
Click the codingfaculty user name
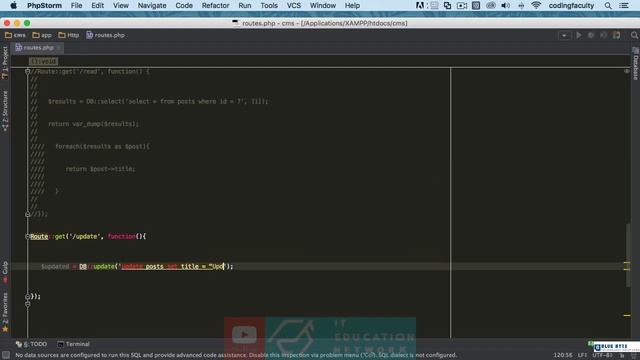click(571, 6)
